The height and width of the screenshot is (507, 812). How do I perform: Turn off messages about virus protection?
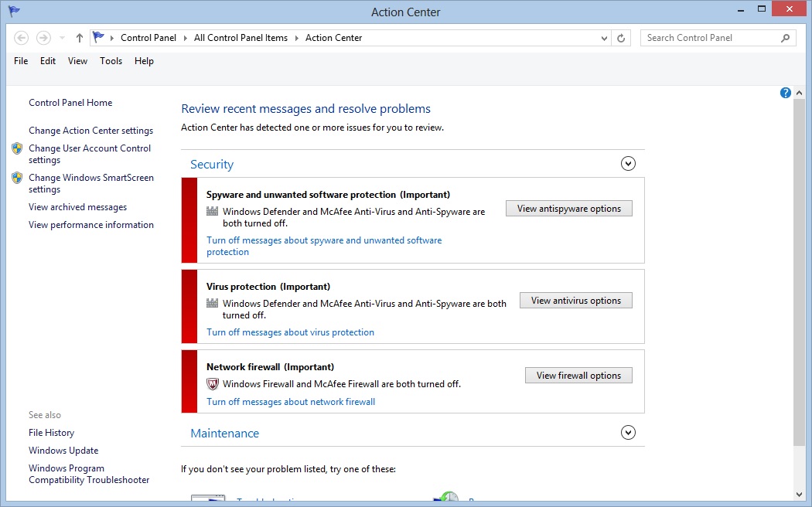pyautogui.click(x=290, y=332)
